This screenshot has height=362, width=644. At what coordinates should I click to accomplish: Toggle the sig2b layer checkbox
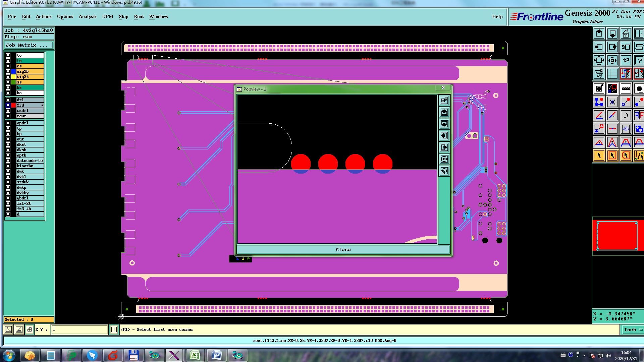[8, 71]
